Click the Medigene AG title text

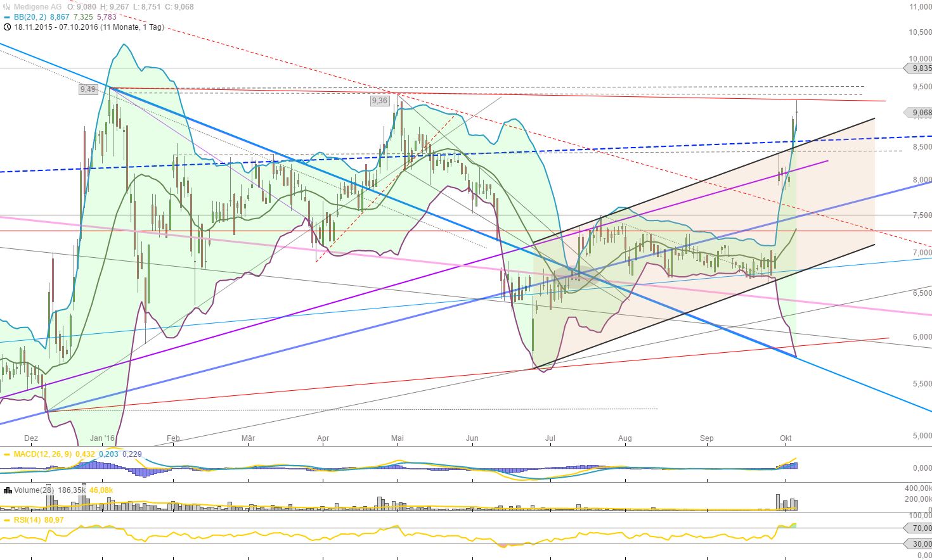[x=39, y=7]
